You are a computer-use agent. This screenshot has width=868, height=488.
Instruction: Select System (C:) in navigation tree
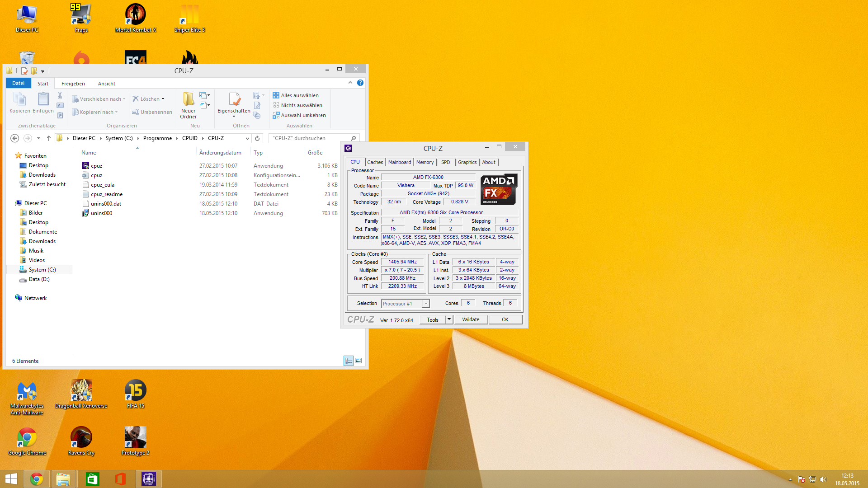pyautogui.click(x=42, y=270)
